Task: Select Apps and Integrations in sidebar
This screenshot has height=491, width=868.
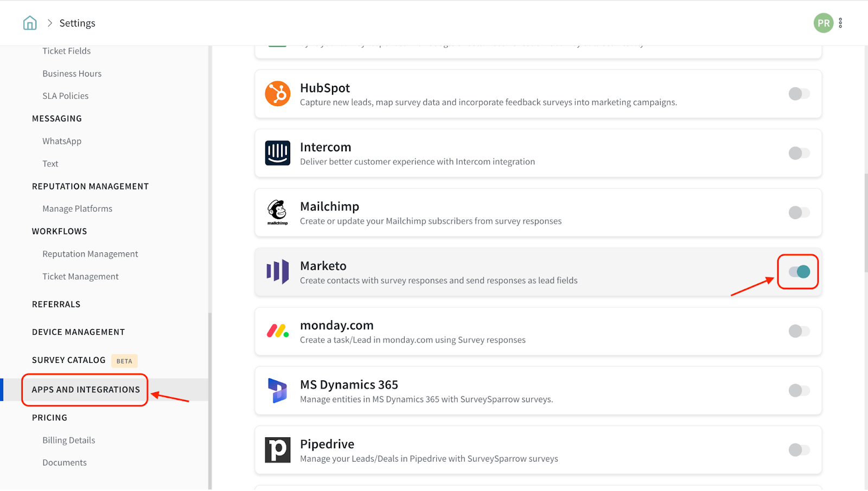Action: coord(86,390)
